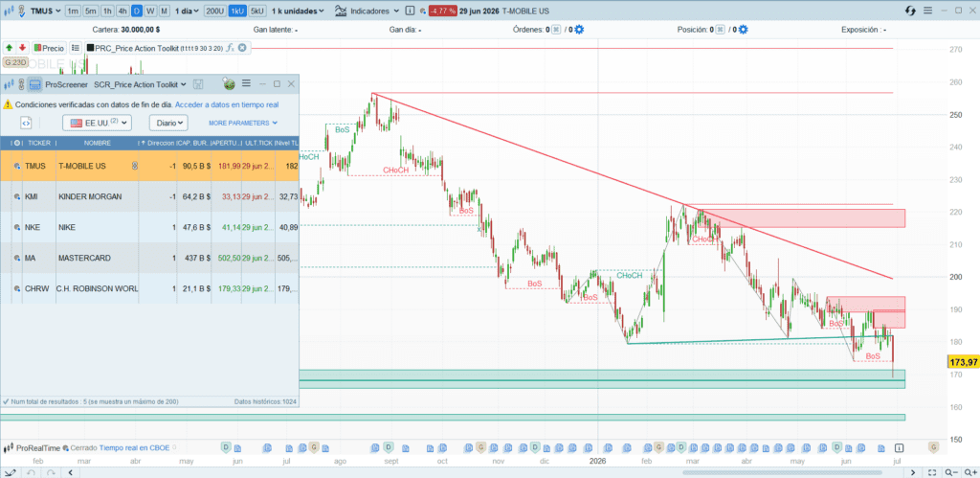Viewport: 980px width, 478px height.
Task: Select the 5kU history units button
Action: [x=257, y=11]
